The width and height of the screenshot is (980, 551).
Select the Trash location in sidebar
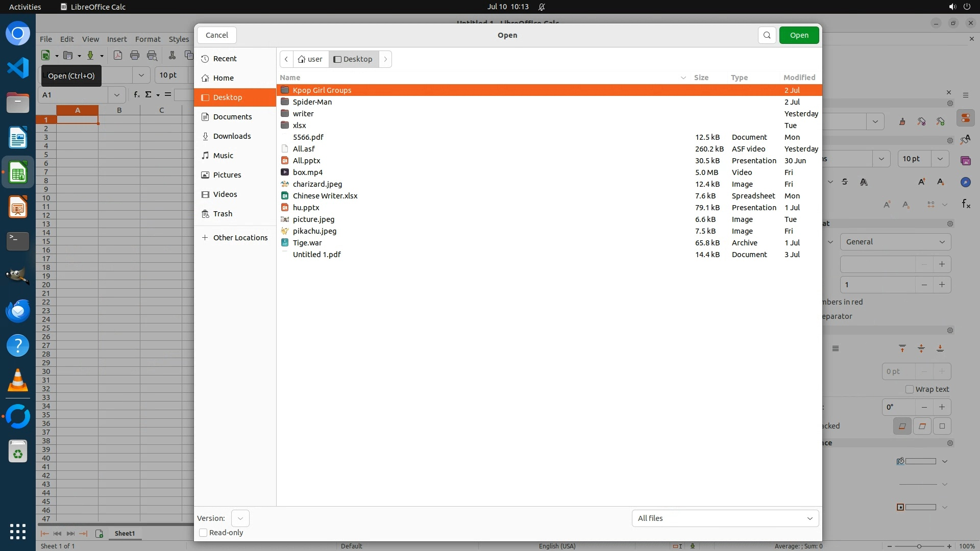coord(223,214)
